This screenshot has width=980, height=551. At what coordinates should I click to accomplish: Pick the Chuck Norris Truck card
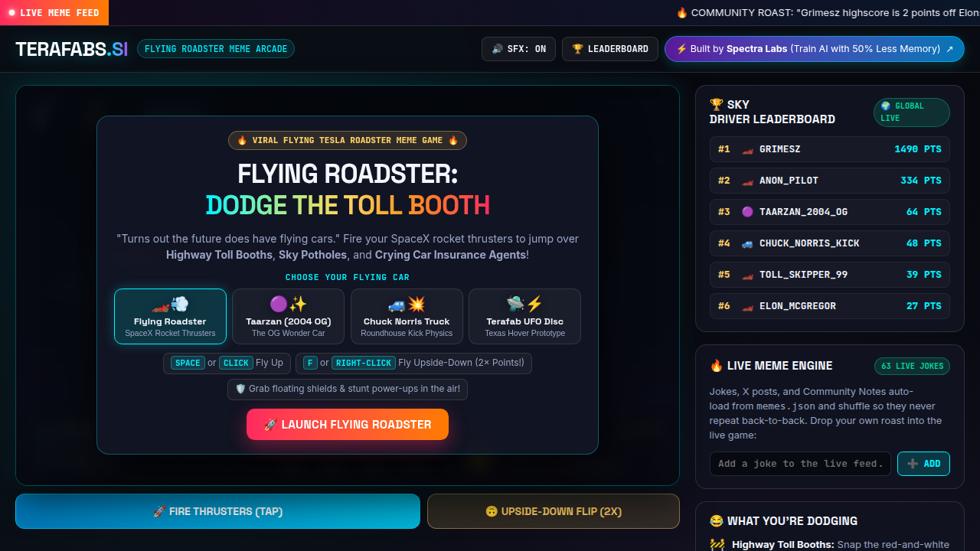click(x=407, y=317)
